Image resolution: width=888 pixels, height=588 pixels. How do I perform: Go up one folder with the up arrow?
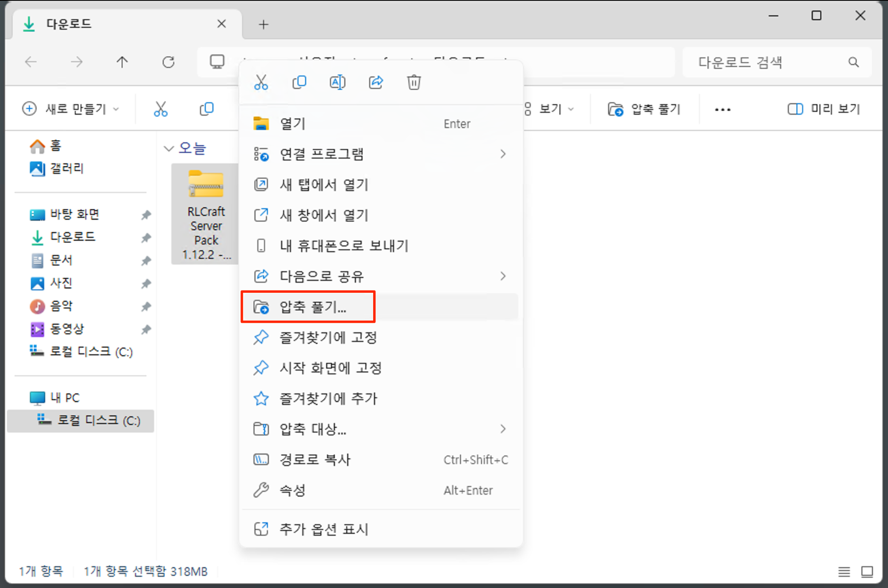pyautogui.click(x=122, y=62)
